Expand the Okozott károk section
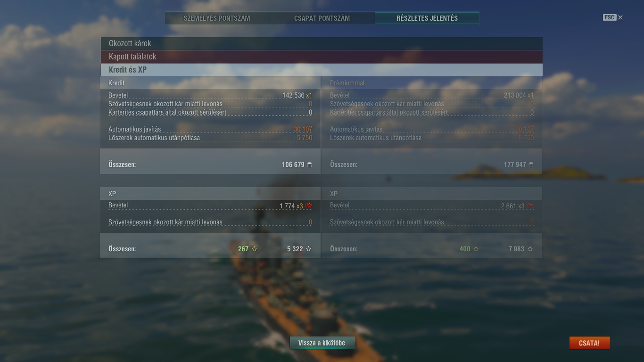 322,43
